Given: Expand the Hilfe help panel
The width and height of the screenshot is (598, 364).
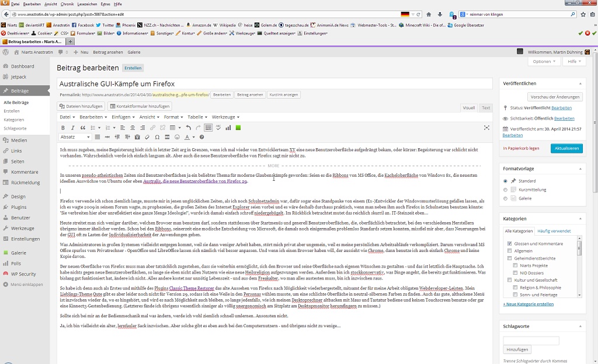Looking at the screenshot, I should pyautogui.click(x=574, y=61).
